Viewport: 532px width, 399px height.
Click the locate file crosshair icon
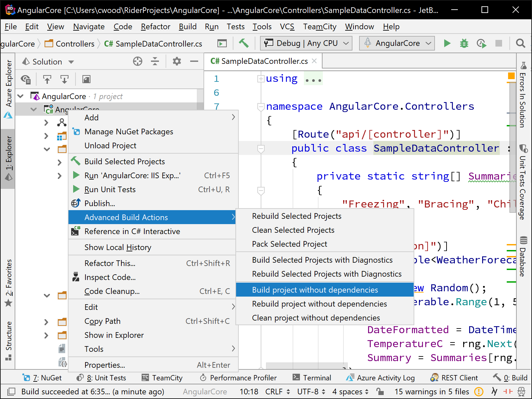point(138,61)
